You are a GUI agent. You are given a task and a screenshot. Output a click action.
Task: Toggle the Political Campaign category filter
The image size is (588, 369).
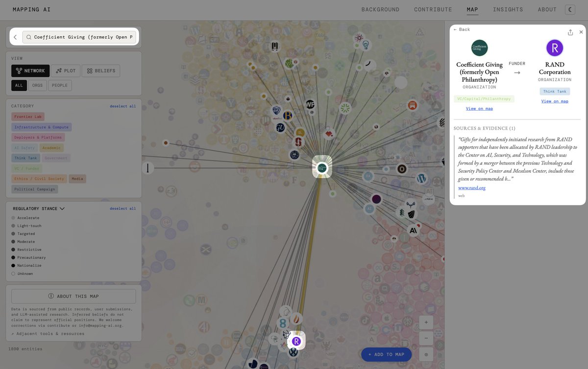(x=35, y=189)
